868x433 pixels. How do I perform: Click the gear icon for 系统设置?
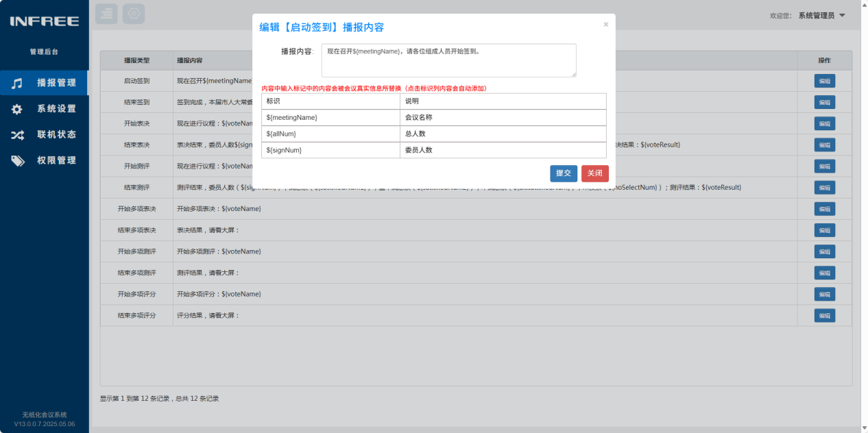click(x=17, y=109)
